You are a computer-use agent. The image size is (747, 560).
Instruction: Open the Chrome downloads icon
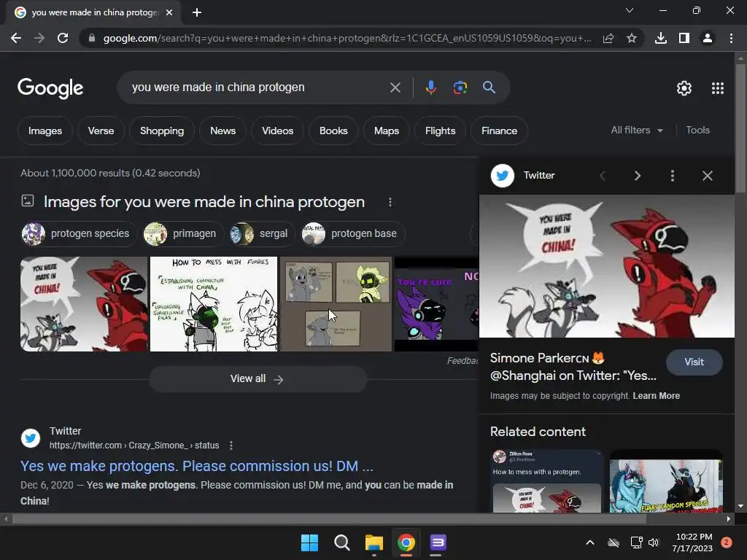[x=661, y=38]
